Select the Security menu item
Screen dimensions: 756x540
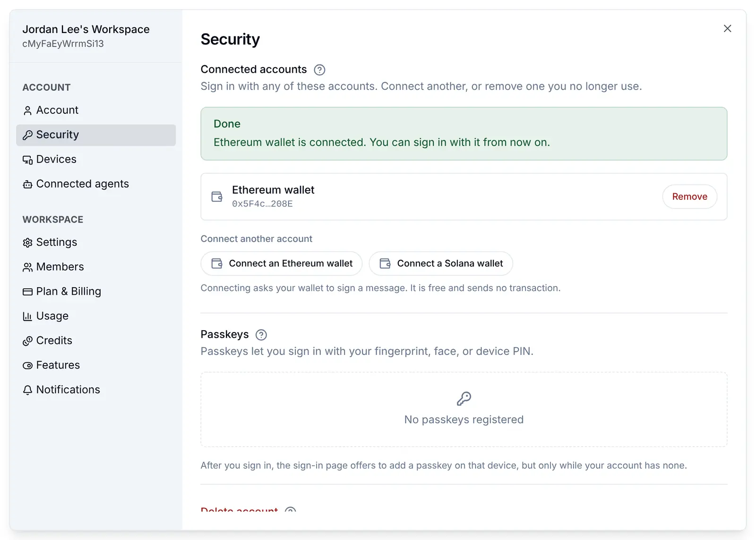[96, 135]
